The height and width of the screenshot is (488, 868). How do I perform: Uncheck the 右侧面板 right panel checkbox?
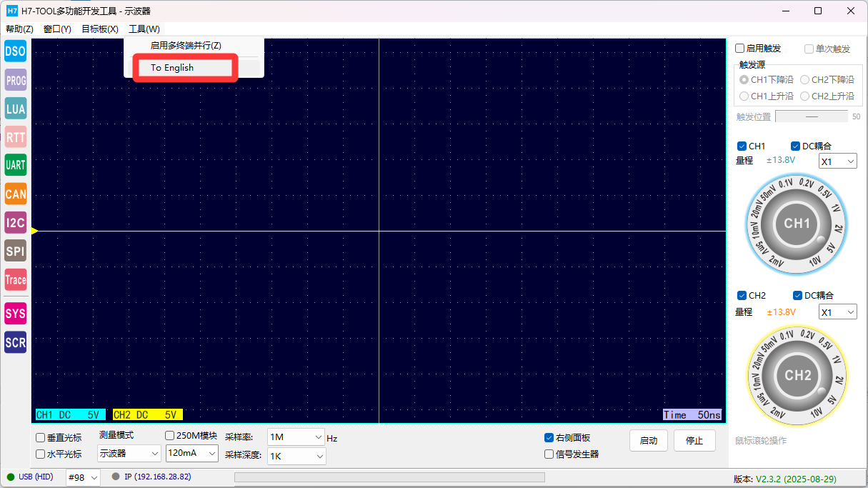[x=549, y=438]
